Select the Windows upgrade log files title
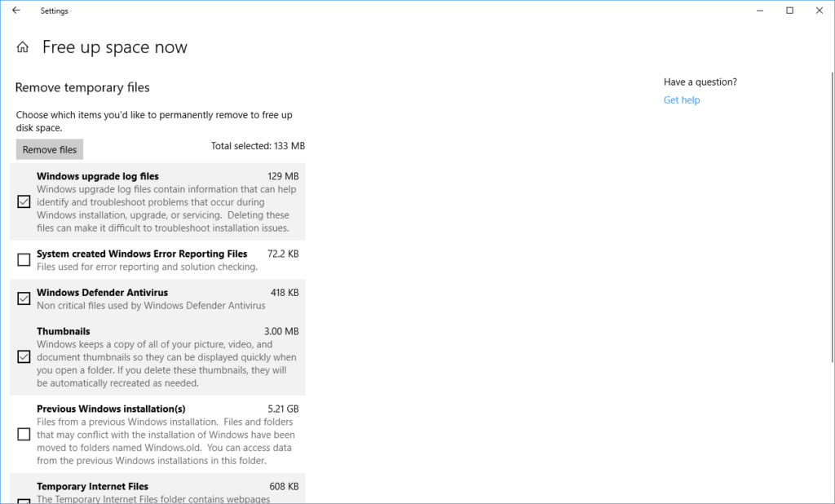This screenshot has height=504, width=835. tap(97, 176)
